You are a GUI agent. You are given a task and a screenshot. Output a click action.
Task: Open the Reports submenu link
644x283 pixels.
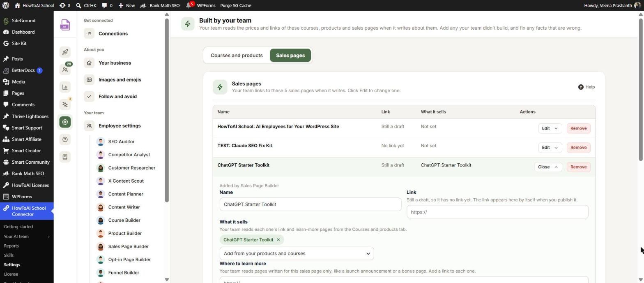(11, 246)
